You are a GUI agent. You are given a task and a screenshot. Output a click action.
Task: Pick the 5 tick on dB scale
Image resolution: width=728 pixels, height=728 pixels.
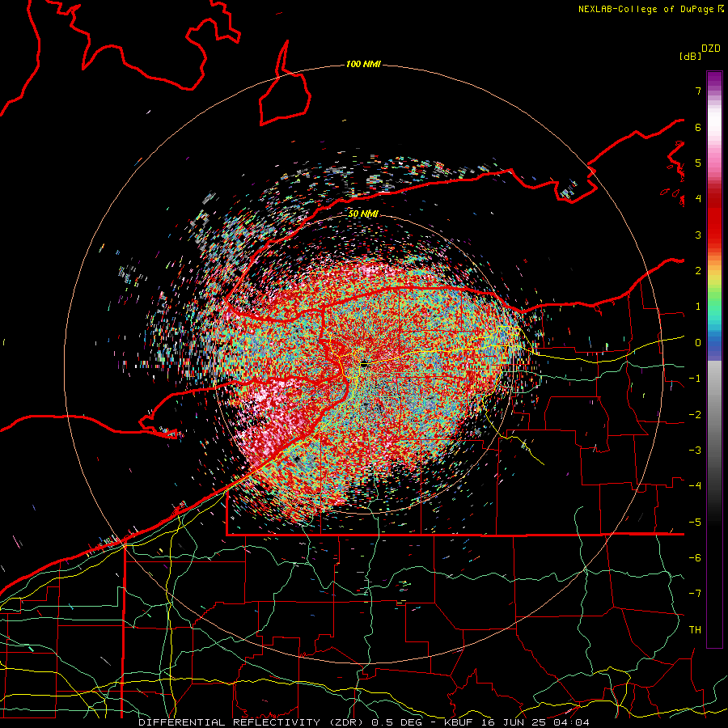pos(698,163)
